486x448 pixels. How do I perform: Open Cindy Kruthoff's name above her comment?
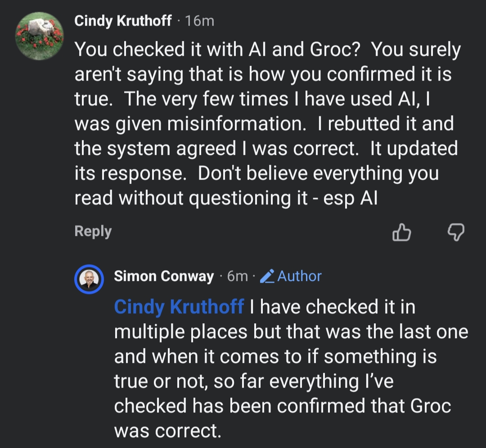click(123, 21)
